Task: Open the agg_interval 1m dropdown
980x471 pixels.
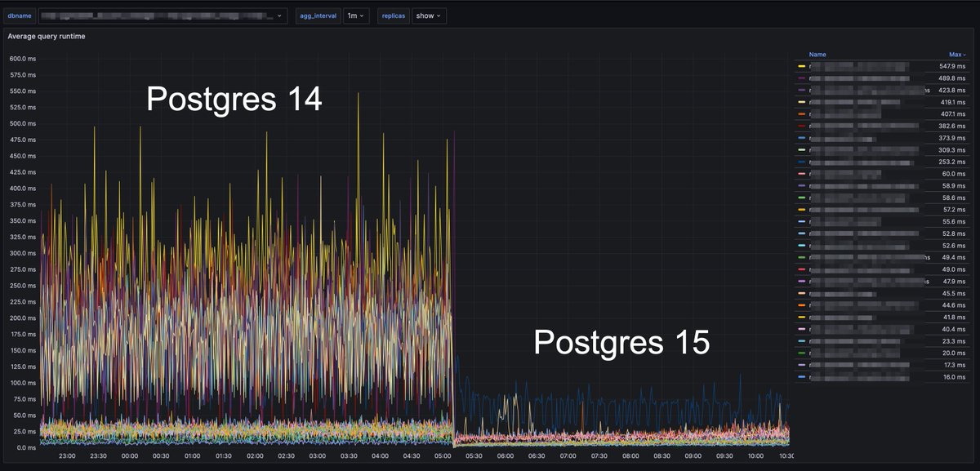Action: (357, 16)
